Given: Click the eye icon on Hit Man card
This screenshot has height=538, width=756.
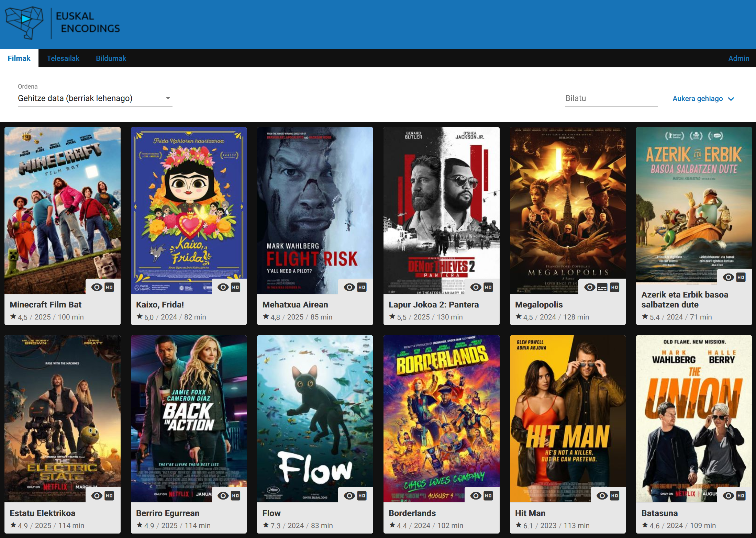Looking at the screenshot, I should (602, 496).
